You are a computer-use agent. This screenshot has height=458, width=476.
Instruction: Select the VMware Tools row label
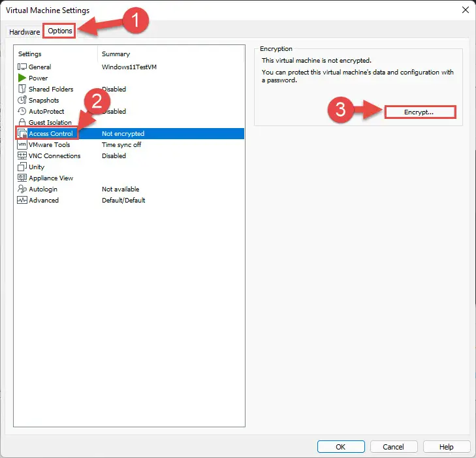click(49, 144)
